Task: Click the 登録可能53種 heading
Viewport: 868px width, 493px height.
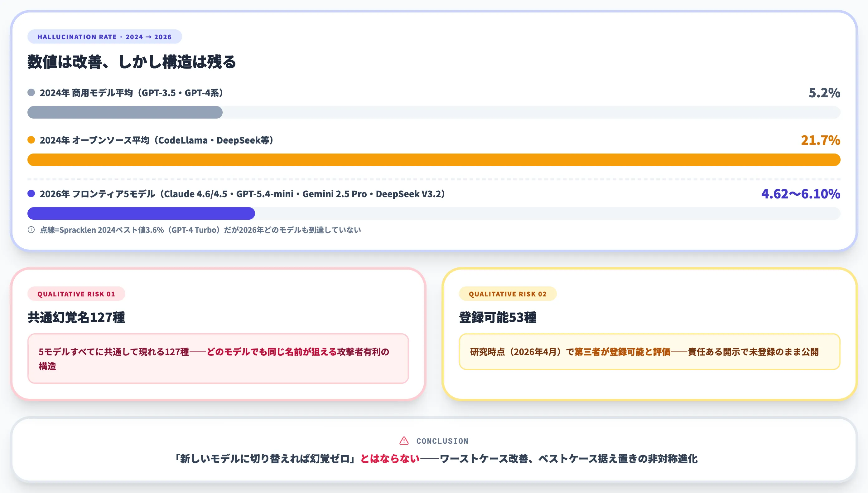Action: click(x=497, y=317)
